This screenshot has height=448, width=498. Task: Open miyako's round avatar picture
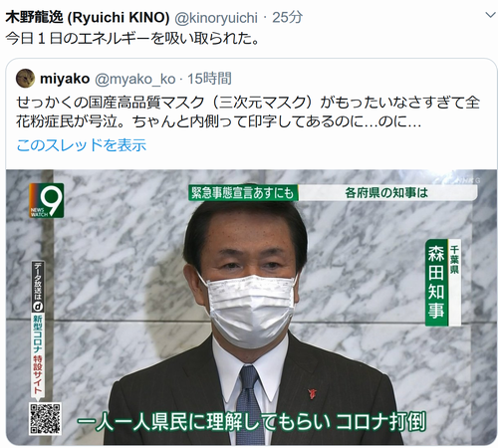[x=25, y=79]
